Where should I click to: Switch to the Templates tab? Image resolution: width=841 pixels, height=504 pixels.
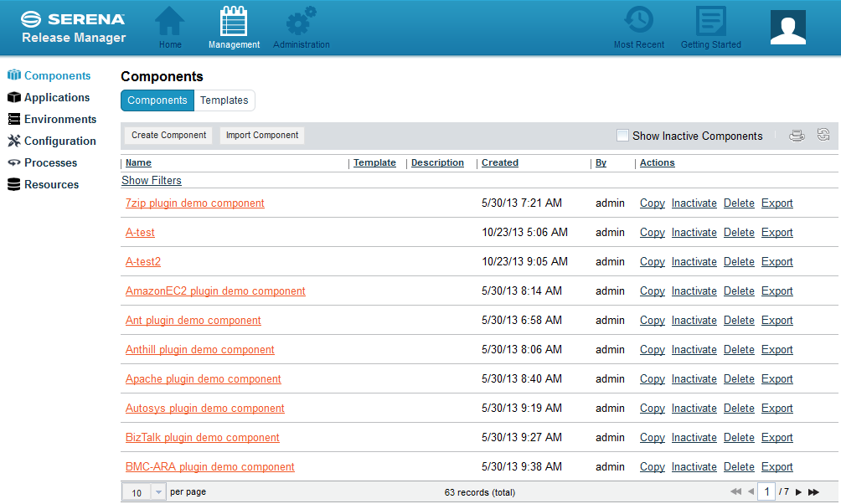coord(224,100)
